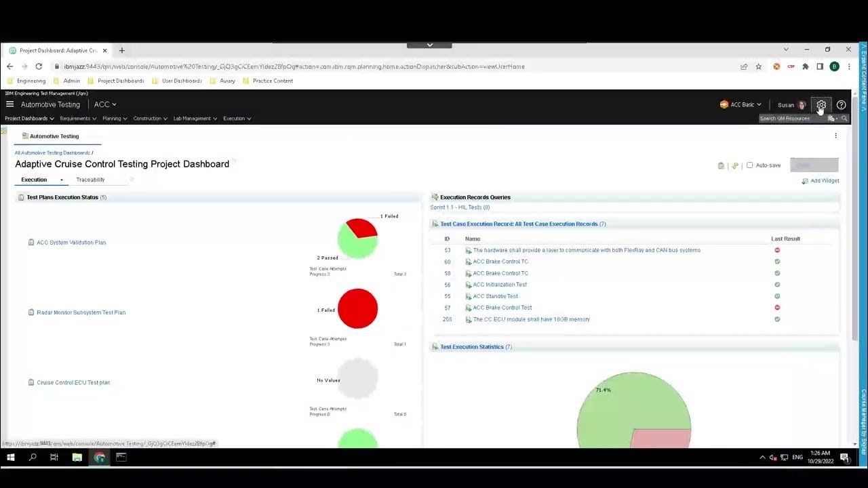
Task: Click the search magnifier in QM search
Action: 844,119
